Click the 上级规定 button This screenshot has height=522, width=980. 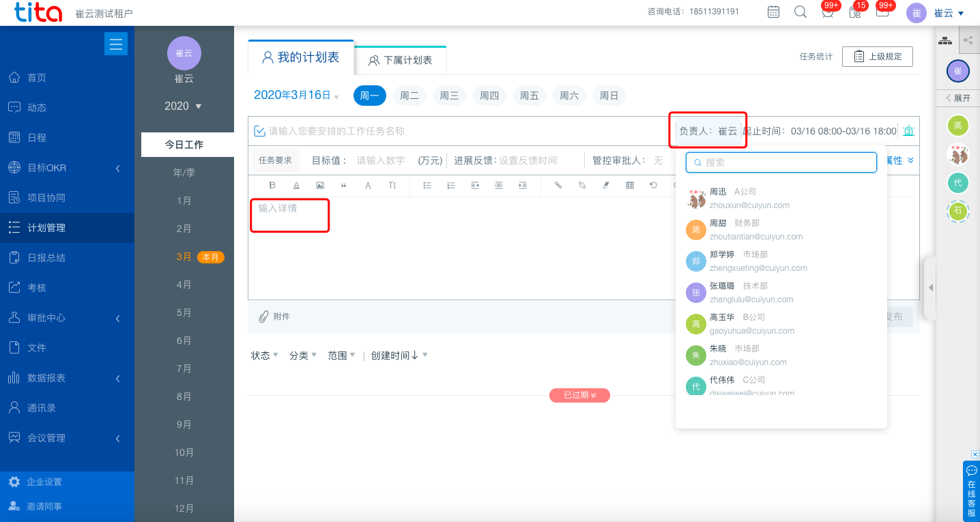click(878, 57)
